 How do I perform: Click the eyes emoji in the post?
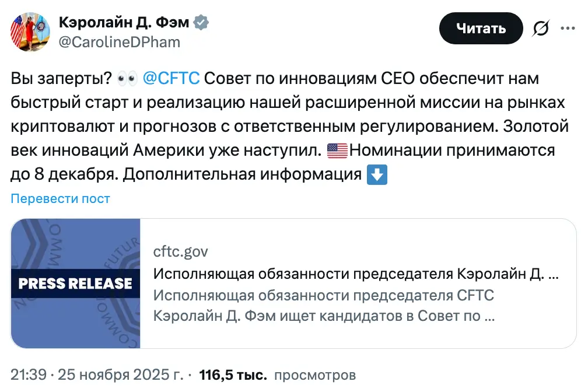(x=127, y=78)
